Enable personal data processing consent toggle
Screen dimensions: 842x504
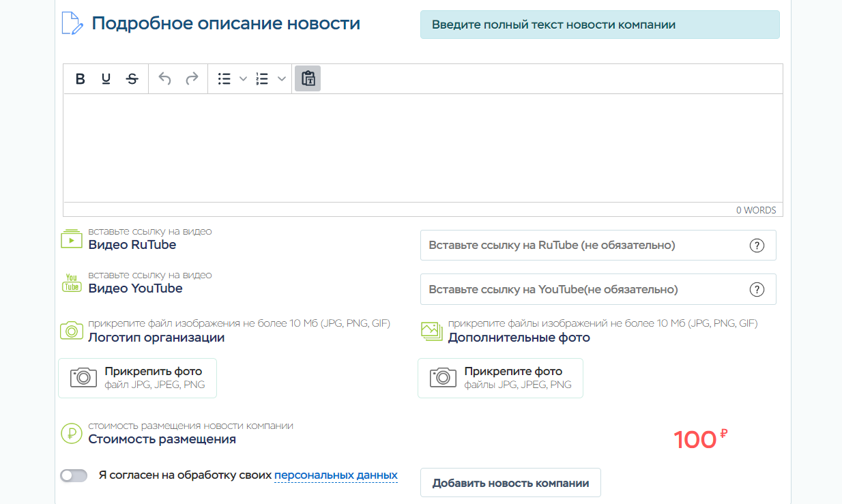pyautogui.click(x=74, y=475)
